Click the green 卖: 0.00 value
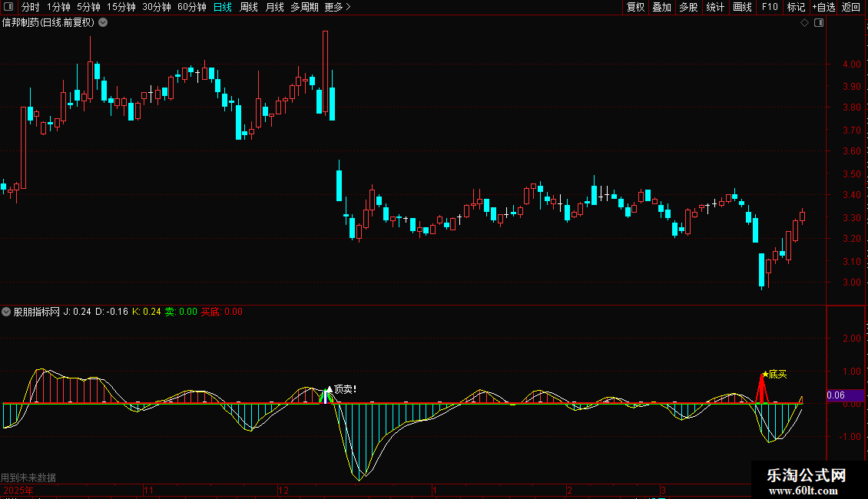The width and height of the screenshot is (868, 499). (181, 312)
